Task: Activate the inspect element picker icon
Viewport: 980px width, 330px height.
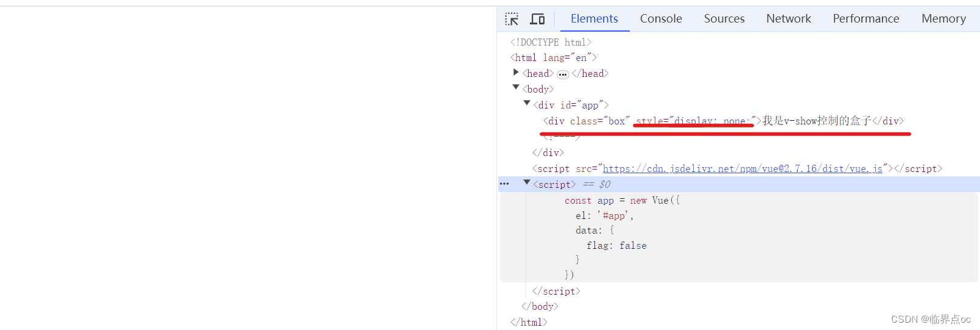Action: click(512, 19)
